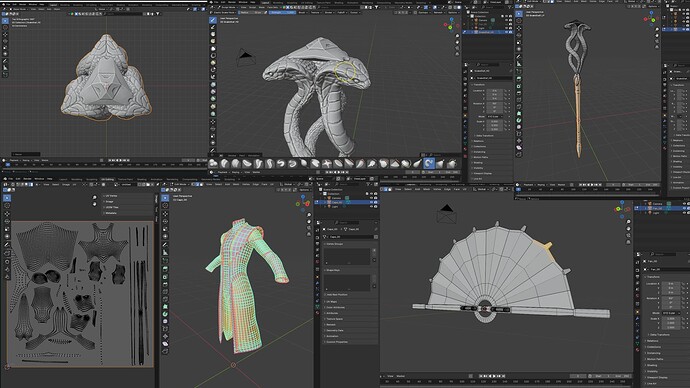Open the Global orientation dropdown in the fan viewport
Viewport: 690px width, 388px height.
(482, 189)
